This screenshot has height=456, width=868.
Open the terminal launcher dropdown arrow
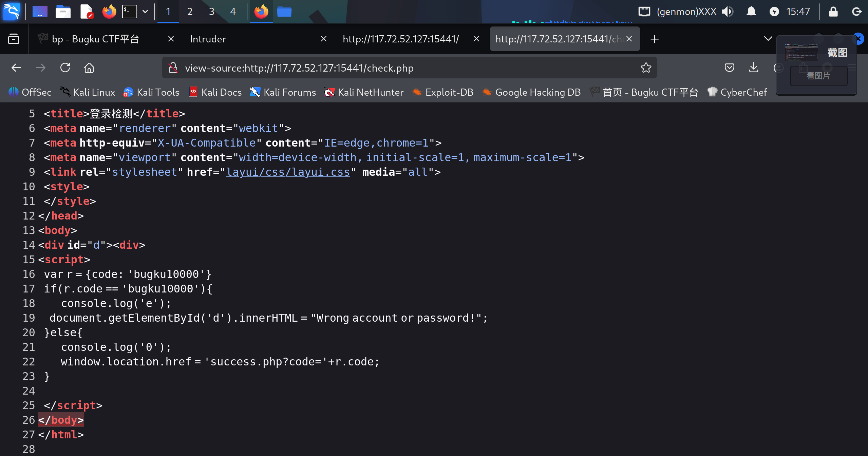coord(145,12)
